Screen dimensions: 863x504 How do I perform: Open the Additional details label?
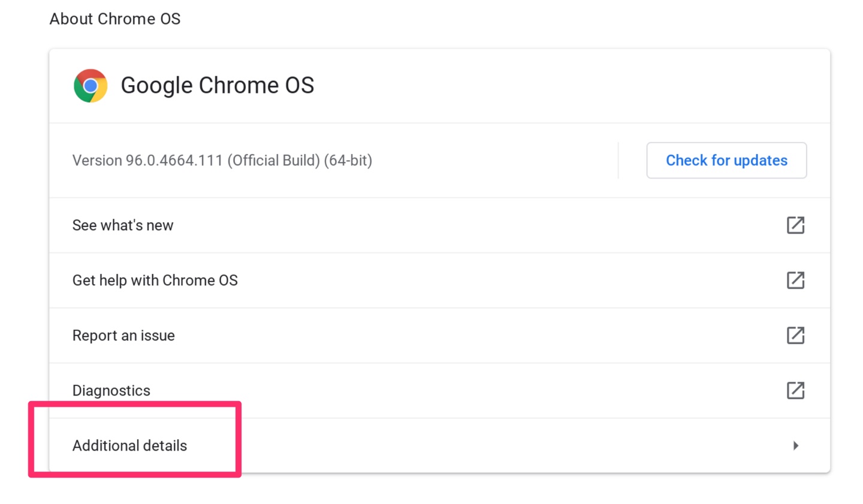pos(130,446)
